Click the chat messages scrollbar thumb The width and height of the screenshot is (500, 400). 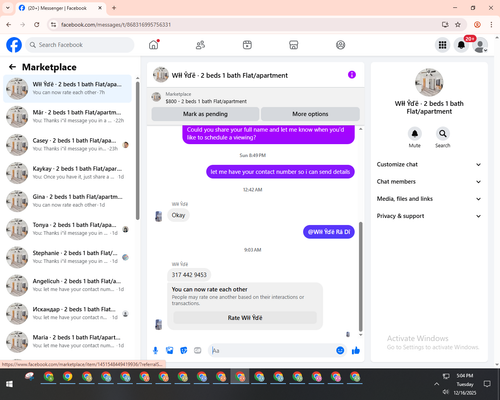click(x=360, y=277)
